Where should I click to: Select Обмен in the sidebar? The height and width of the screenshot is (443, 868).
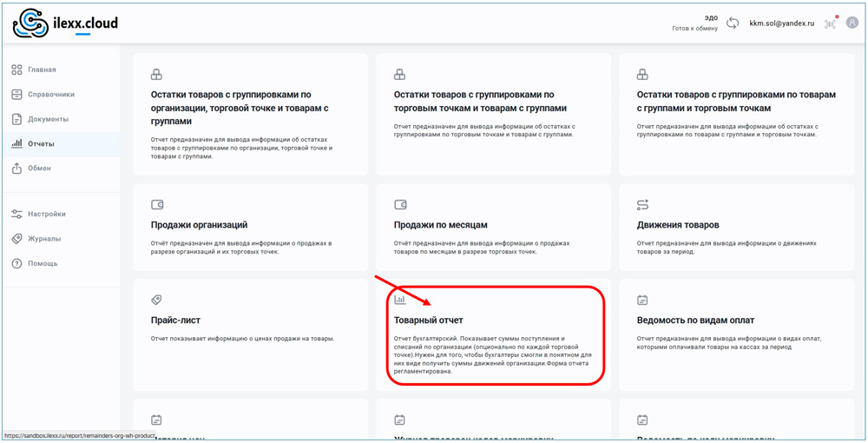[39, 169]
